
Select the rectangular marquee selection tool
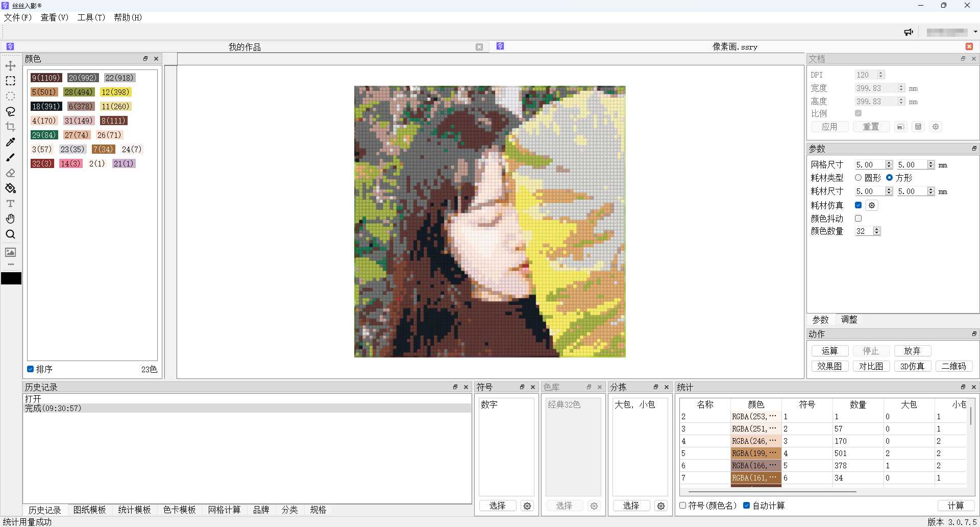10,81
